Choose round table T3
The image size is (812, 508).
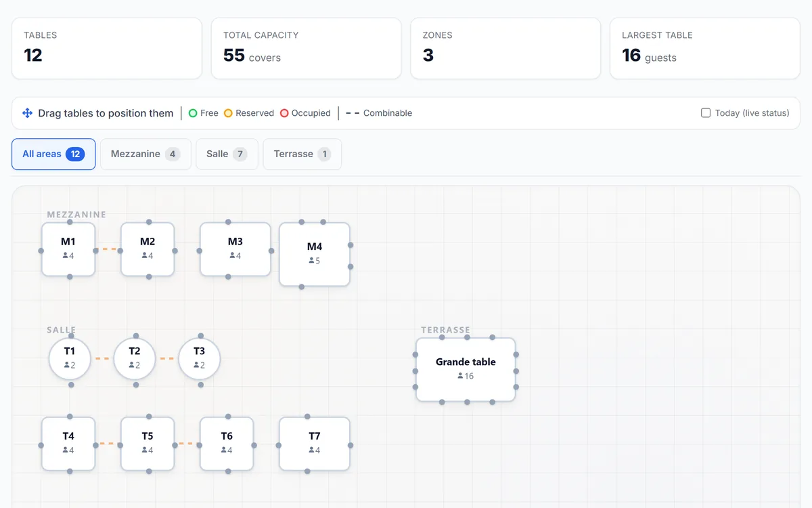(199, 359)
